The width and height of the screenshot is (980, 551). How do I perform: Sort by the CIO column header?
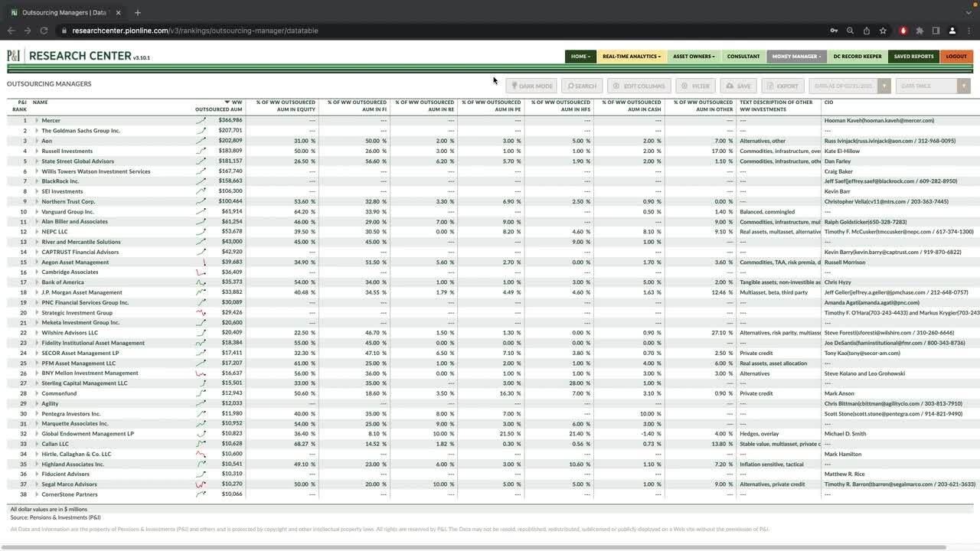828,102
